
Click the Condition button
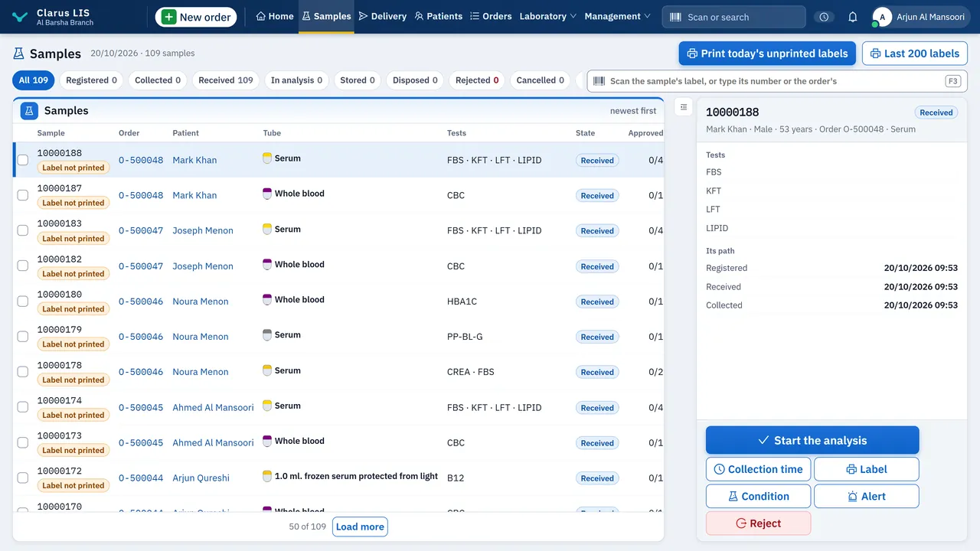(758, 496)
